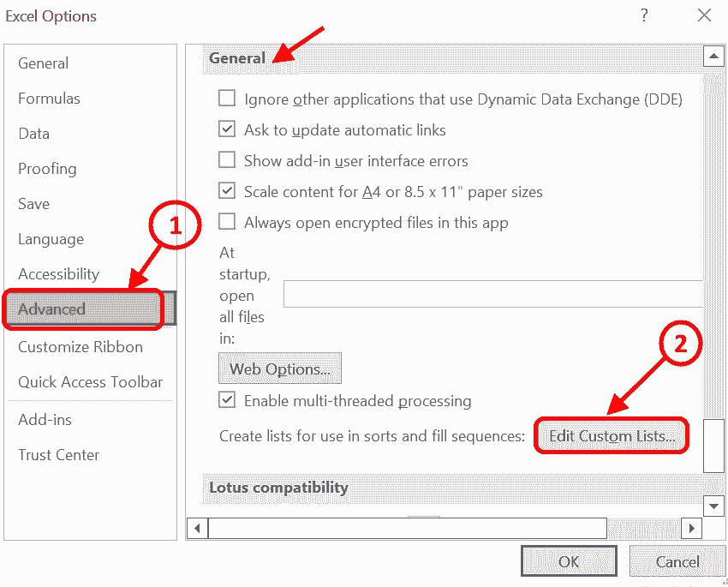This screenshot has height=587, width=728.
Task: Click the horizontal scrollbar right arrow
Action: (691, 528)
